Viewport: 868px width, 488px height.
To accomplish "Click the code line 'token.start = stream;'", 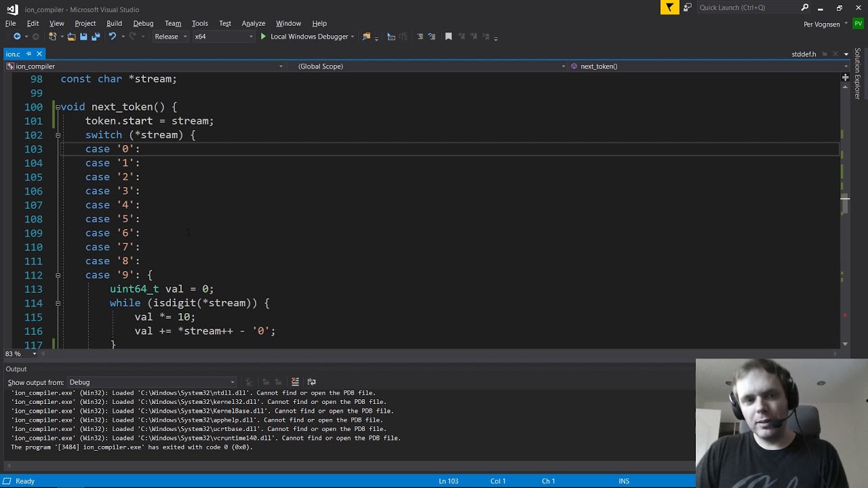I will pyautogui.click(x=149, y=121).
